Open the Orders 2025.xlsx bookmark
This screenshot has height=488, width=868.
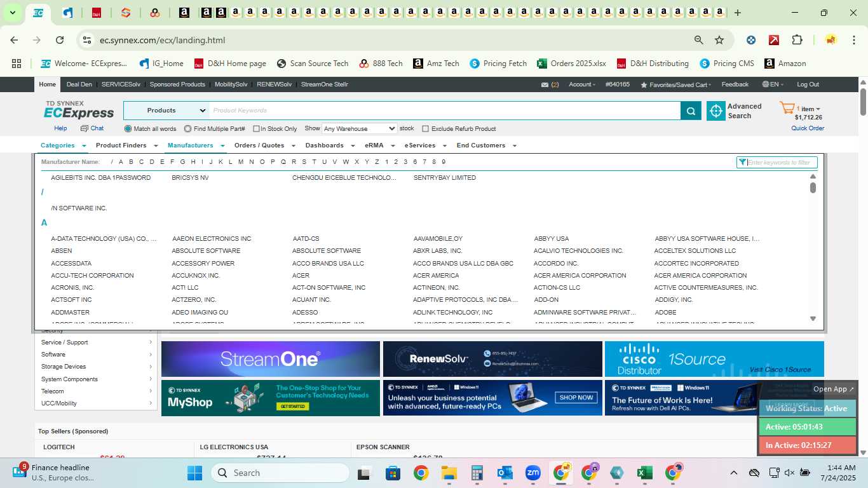571,64
